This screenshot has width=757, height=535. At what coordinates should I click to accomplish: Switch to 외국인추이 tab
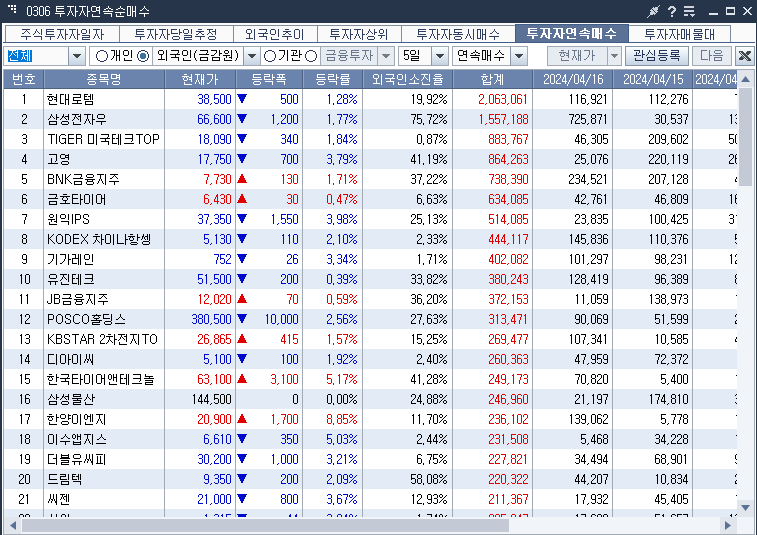coord(275,34)
